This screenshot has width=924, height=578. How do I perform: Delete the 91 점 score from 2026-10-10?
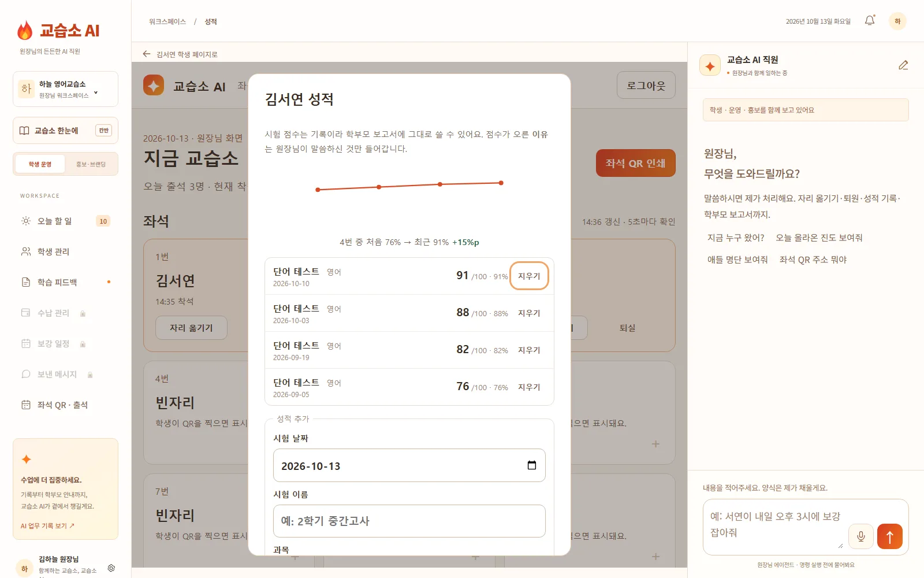pyautogui.click(x=529, y=276)
